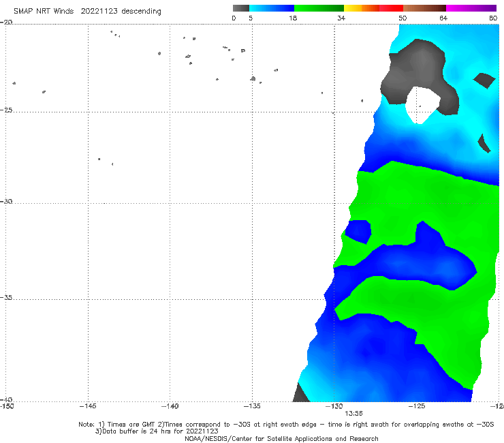This screenshot has height=443, width=504.
Task: Click the small blue patch inside green near -129, -31
Action: pos(358,231)
